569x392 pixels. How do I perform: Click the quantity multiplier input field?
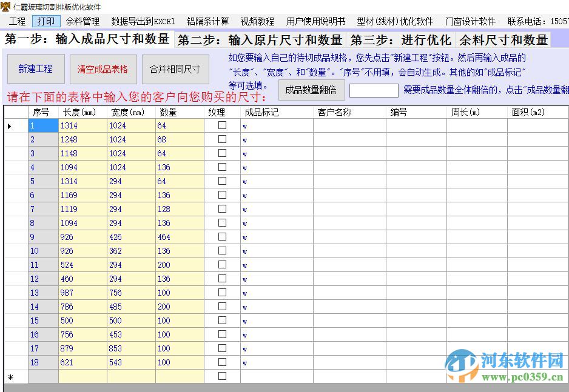[374, 90]
